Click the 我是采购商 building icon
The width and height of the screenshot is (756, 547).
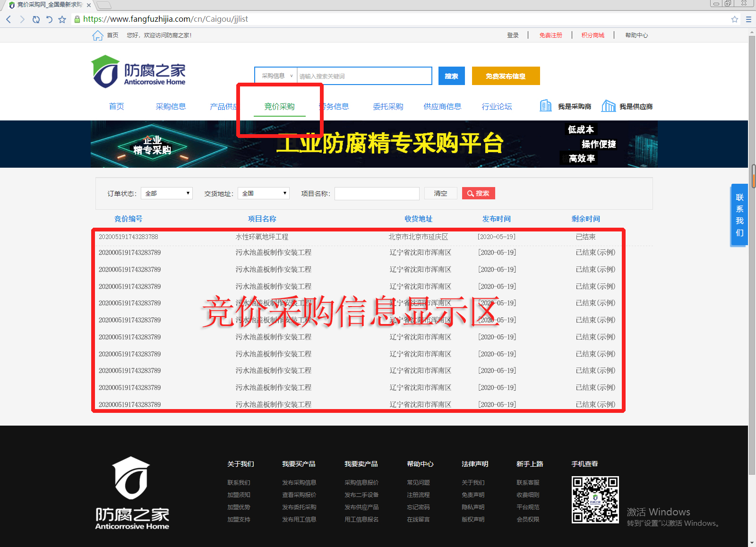(545, 106)
